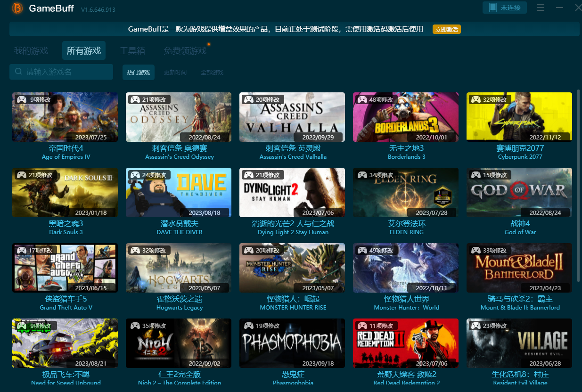Click gamepad icon on Dark Souls 3 card
Viewport: 582px width, 392px height.
pos(22,175)
